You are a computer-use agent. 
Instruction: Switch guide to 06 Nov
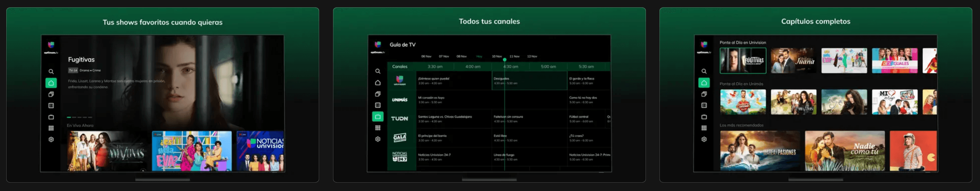[426, 56]
